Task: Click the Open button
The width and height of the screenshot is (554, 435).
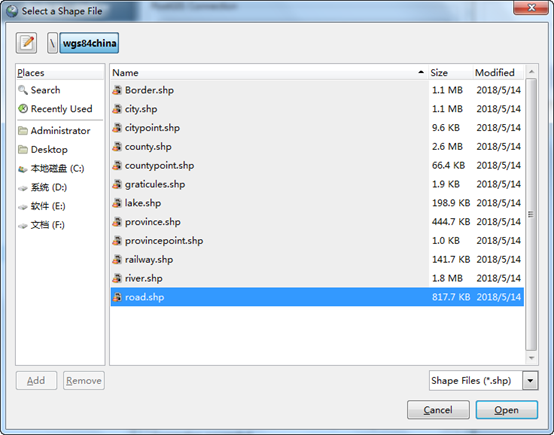Action: pos(507,410)
